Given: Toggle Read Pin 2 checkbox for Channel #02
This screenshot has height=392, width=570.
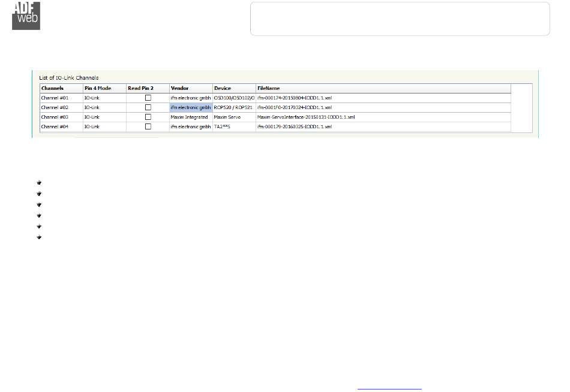Looking at the screenshot, I should pos(148,107).
